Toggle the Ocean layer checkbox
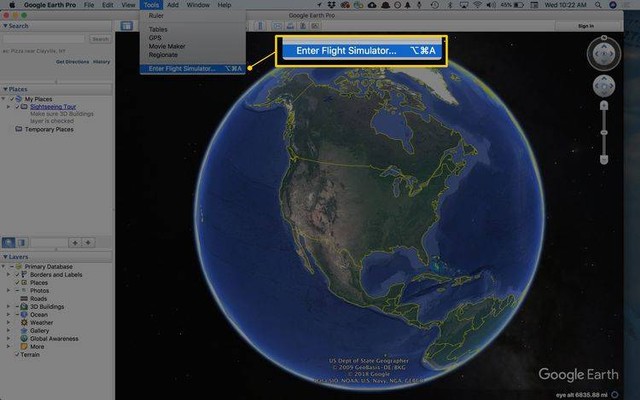The height and width of the screenshot is (400, 640). [x=17, y=315]
